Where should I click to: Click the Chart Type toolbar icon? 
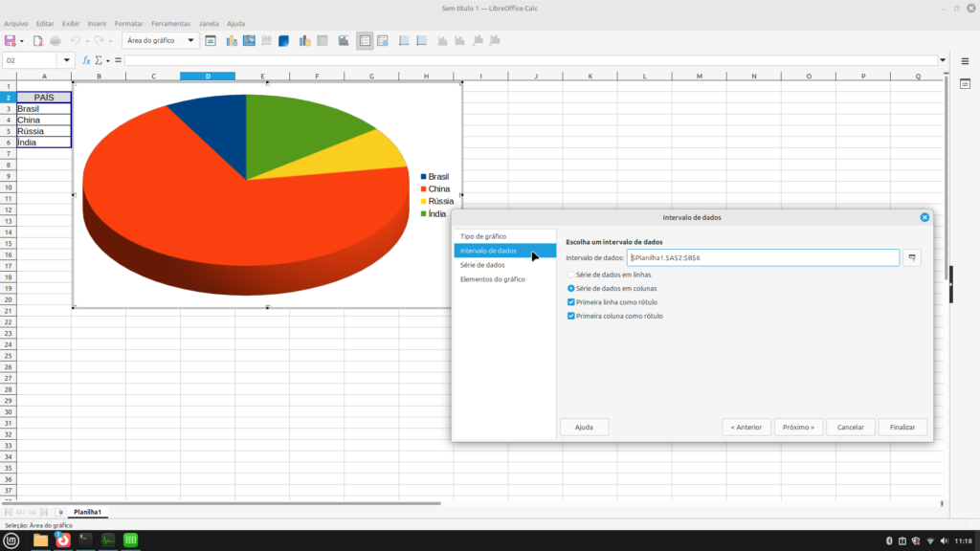[230, 41]
